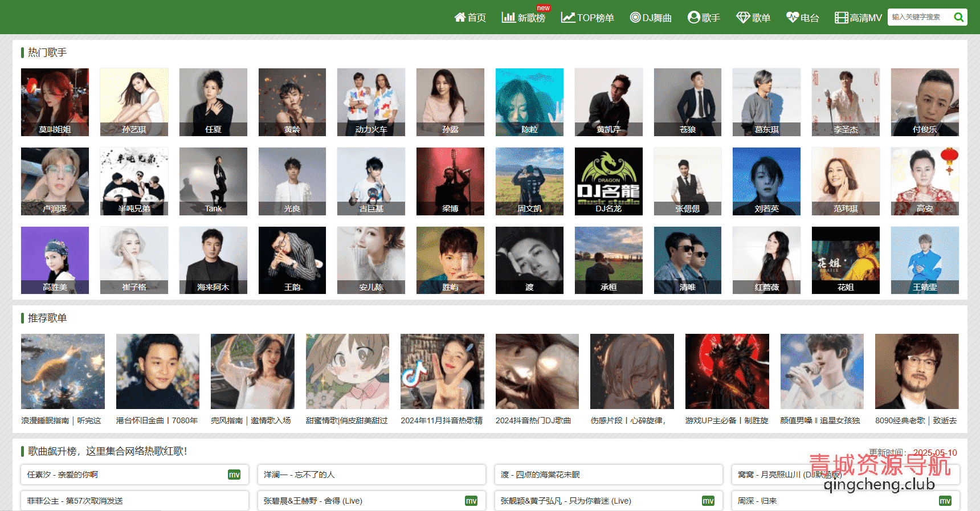Click the singer profile icon
The height and width of the screenshot is (511, 980).
coord(693,18)
